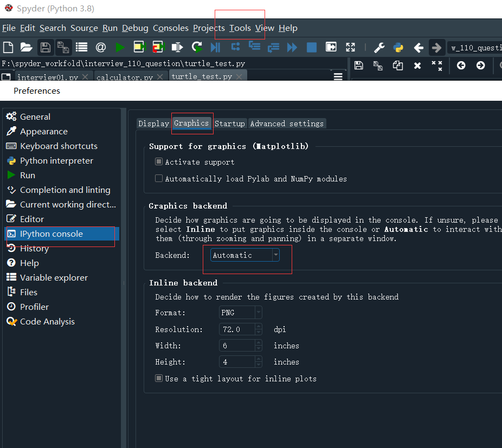Open the File menu

(x=9, y=28)
